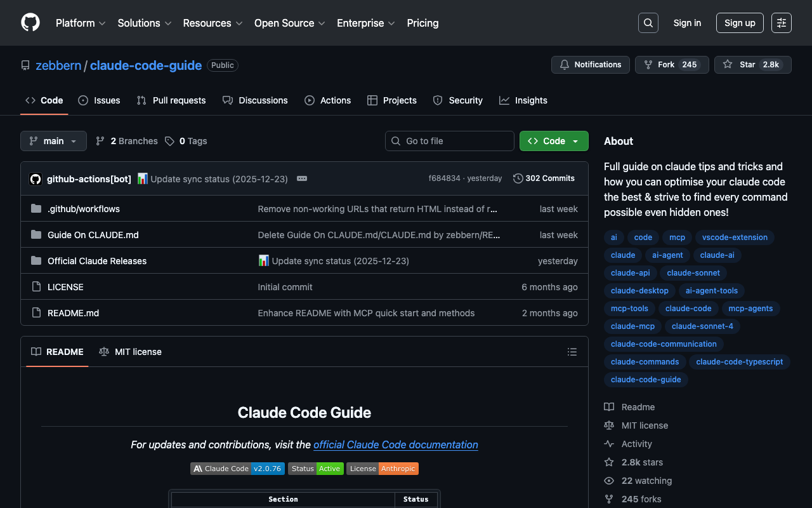Select the vscode-extension topic tag
Image resolution: width=812 pixels, height=508 pixels.
(734, 237)
